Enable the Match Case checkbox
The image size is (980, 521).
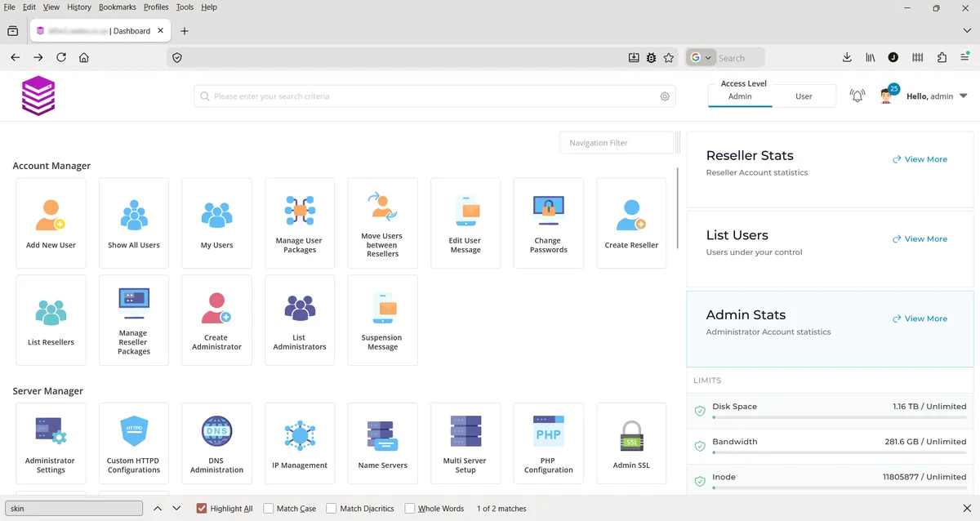pyautogui.click(x=269, y=509)
